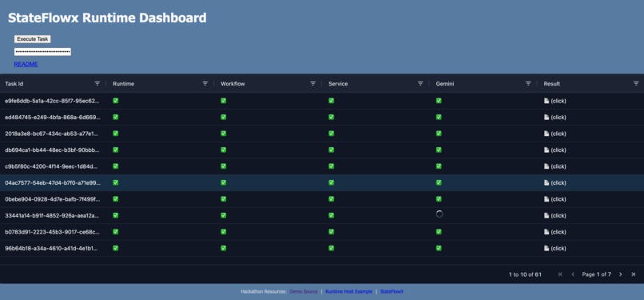Select task id 2018a3e8-bc67-434c row

click(x=322, y=134)
